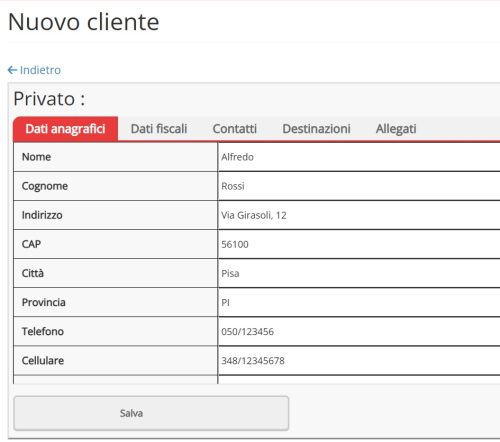Click the CAP field with 56100
Image resolution: width=500 pixels, height=442 pixels.
(x=359, y=244)
